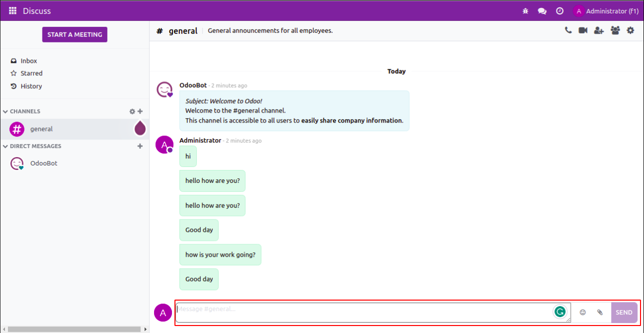This screenshot has width=644, height=333.
Task: Open the apps grid menu icon
Action: (x=13, y=11)
